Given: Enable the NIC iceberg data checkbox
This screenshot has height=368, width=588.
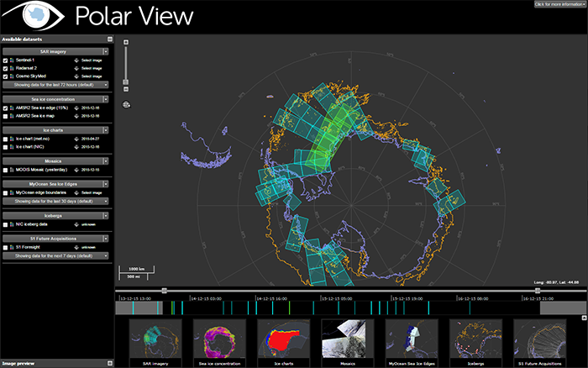Looking at the screenshot, I should pos(6,224).
